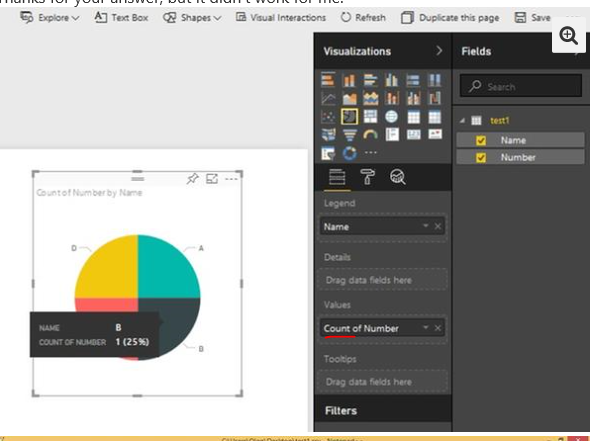The height and width of the screenshot is (441, 597).
Task: Remove Name from the Legend well
Action: (x=438, y=226)
